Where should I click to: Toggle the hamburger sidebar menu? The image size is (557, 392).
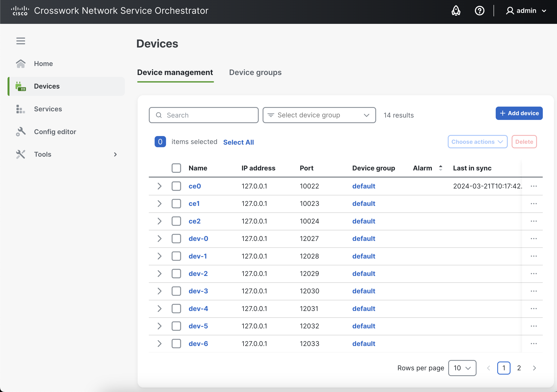click(x=21, y=41)
